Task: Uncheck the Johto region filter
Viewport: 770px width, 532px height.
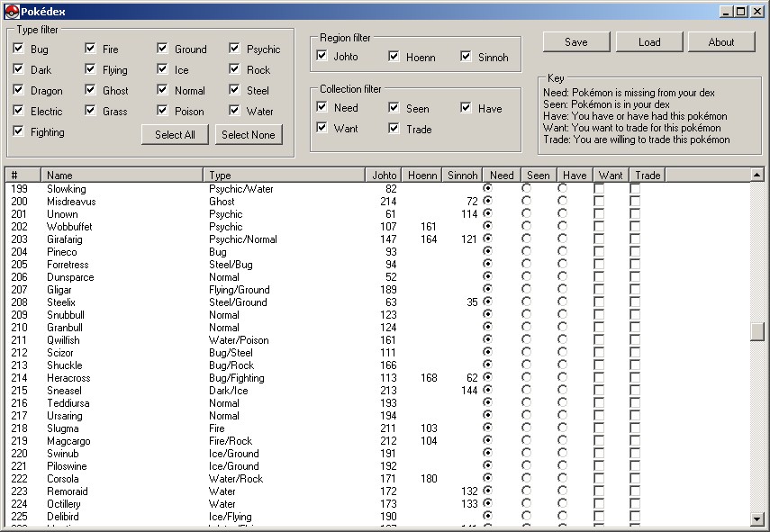Action: (322, 56)
